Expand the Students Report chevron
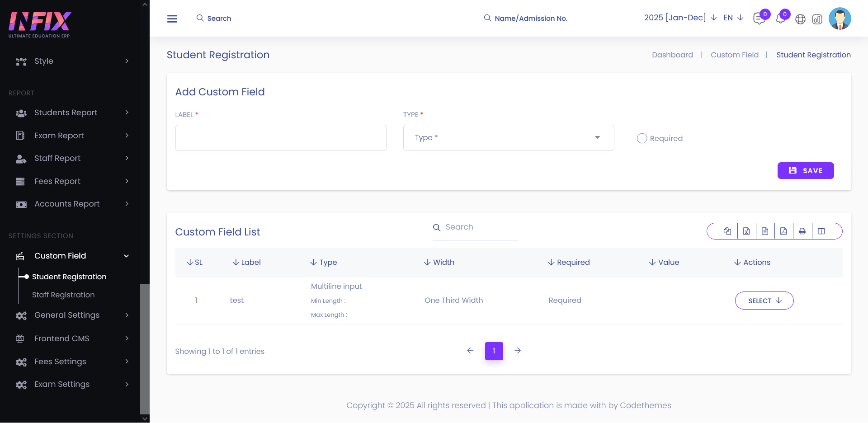 pos(127,113)
